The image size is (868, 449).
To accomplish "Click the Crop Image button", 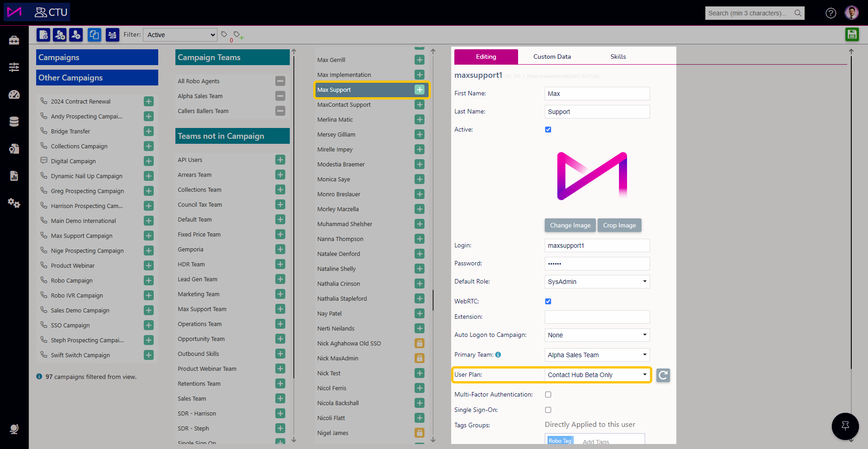I will [x=619, y=225].
